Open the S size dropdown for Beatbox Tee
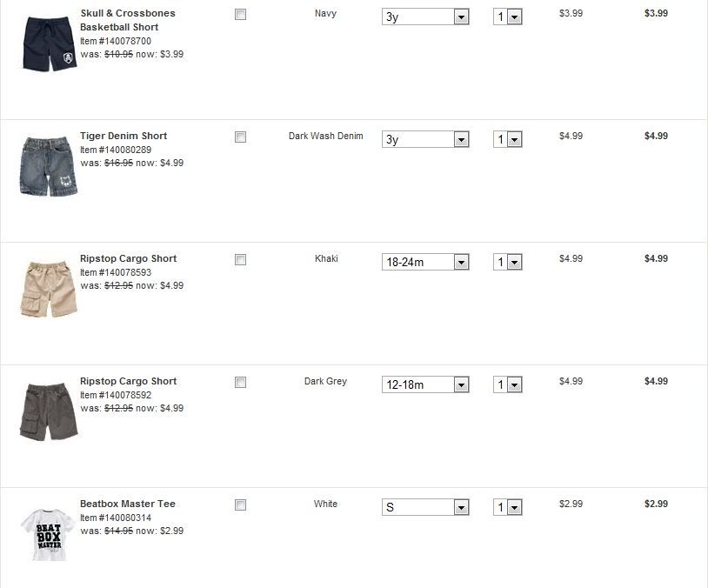The width and height of the screenshot is (708, 588). (425, 508)
